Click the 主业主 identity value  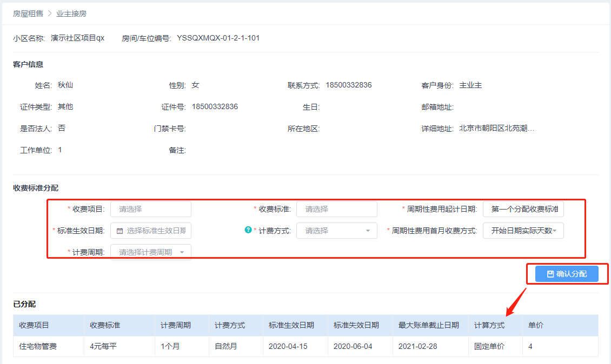tap(471, 85)
